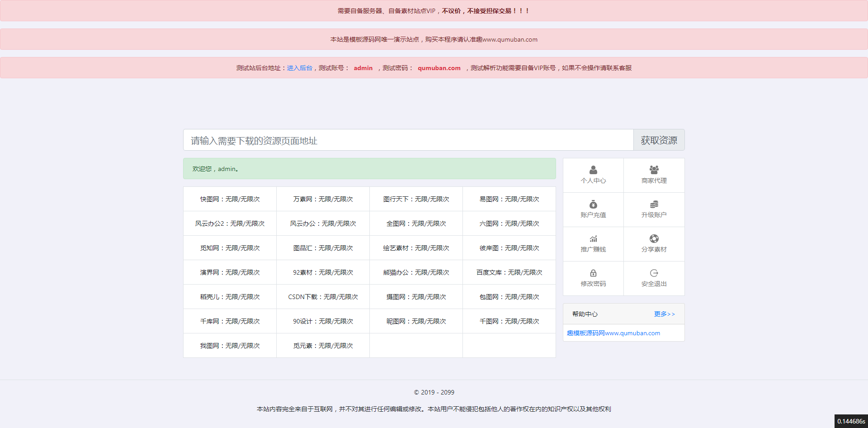Select the 图品汇：无限/无限次 cell
Screen dimensions: 868x428
(323, 248)
